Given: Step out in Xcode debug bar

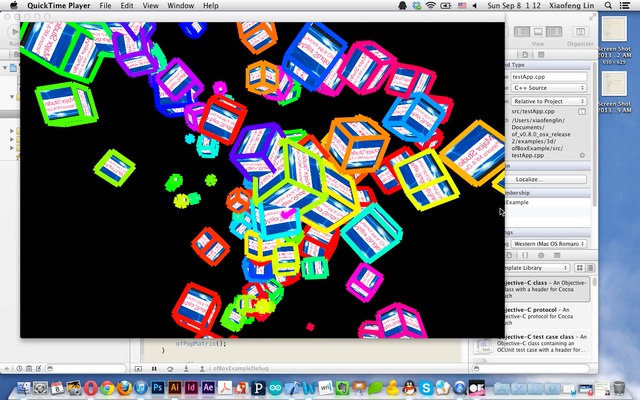Looking at the screenshot, I should (202, 369).
